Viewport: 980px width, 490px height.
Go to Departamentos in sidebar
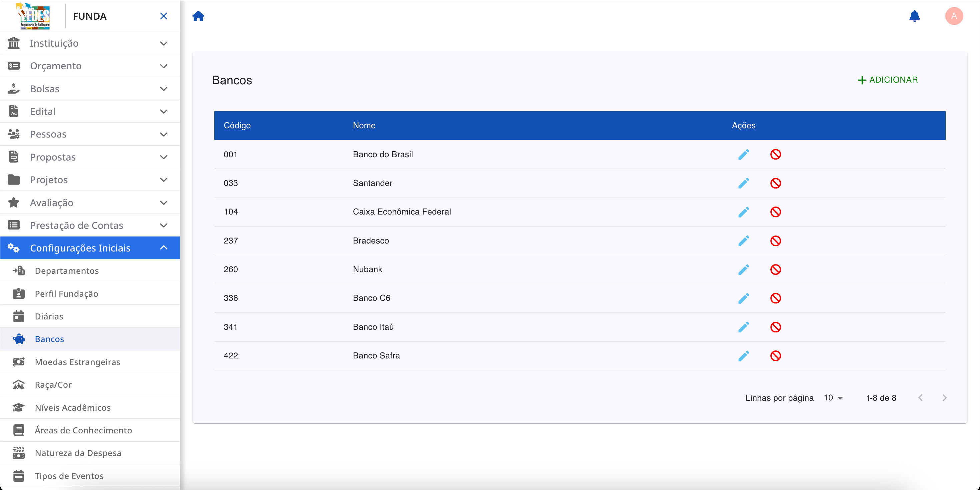pyautogui.click(x=67, y=271)
